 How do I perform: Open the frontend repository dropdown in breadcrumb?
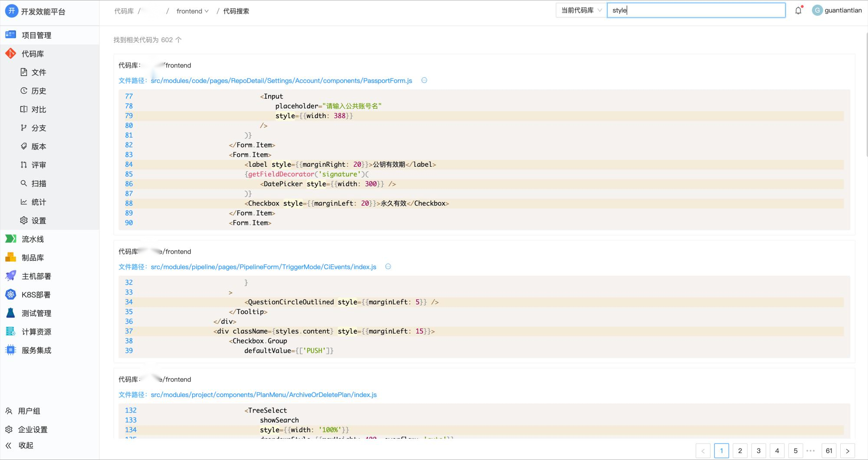(192, 11)
